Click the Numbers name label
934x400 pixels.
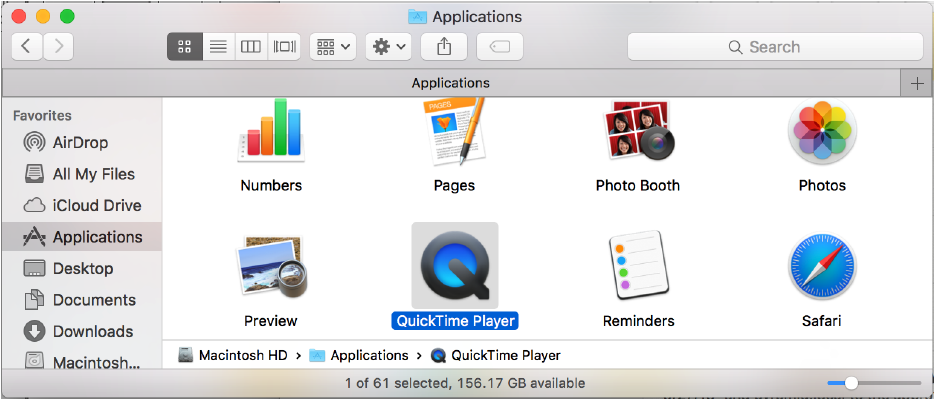[271, 186]
